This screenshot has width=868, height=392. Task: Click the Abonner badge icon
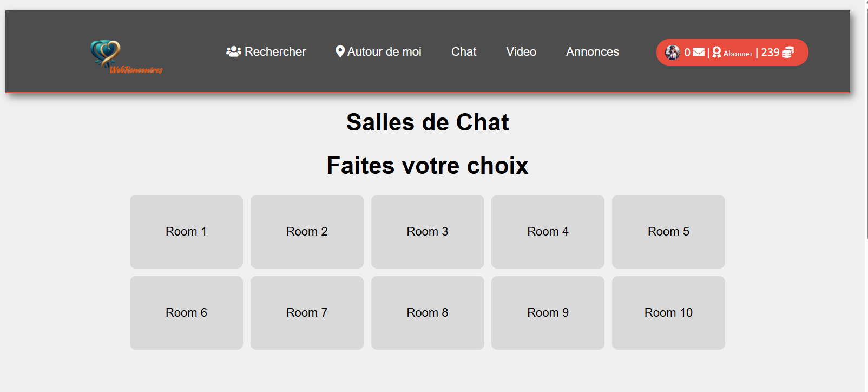pyautogui.click(x=716, y=52)
